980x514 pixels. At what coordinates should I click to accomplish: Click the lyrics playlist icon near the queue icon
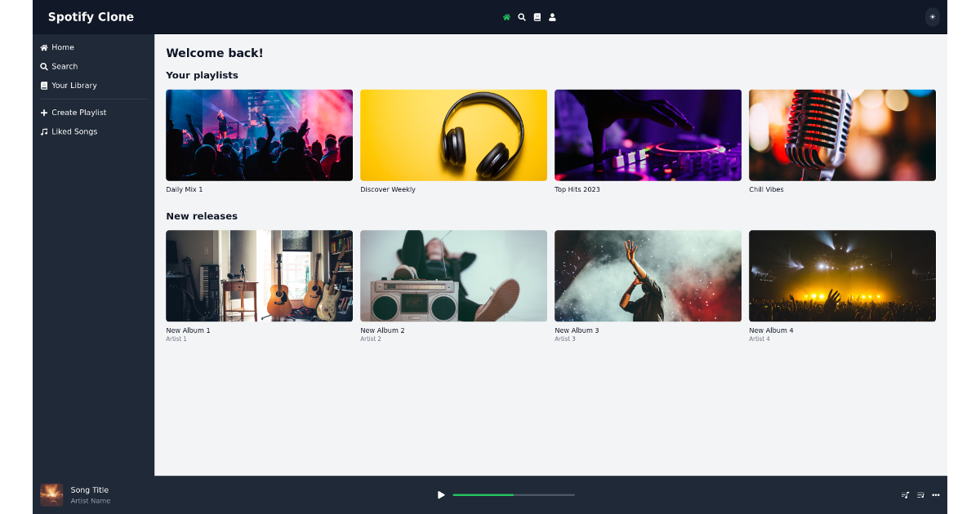pyautogui.click(x=920, y=494)
